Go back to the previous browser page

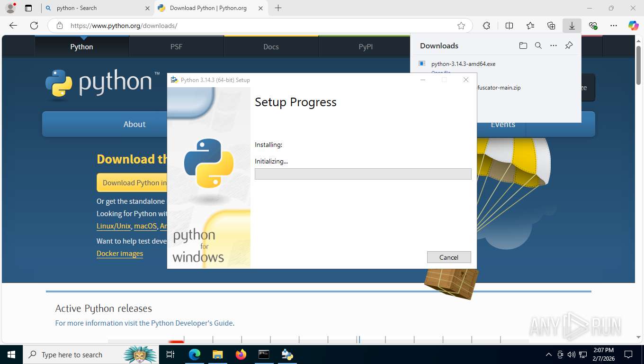[13, 26]
